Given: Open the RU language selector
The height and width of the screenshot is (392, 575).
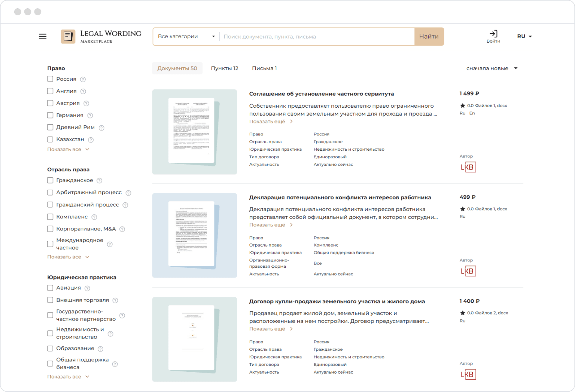Looking at the screenshot, I should pyautogui.click(x=524, y=36).
